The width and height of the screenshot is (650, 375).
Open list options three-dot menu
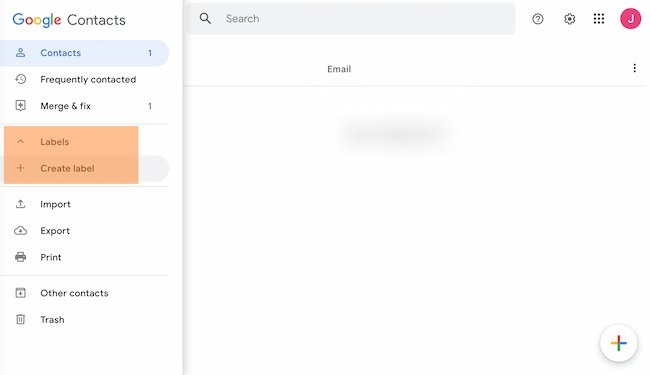(x=634, y=68)
